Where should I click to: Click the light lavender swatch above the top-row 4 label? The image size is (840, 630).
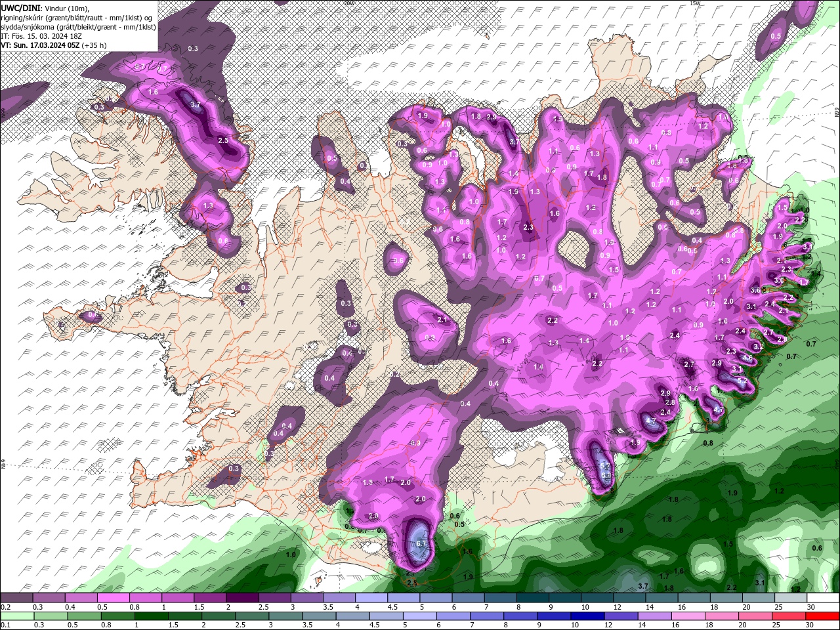point(371,597)
